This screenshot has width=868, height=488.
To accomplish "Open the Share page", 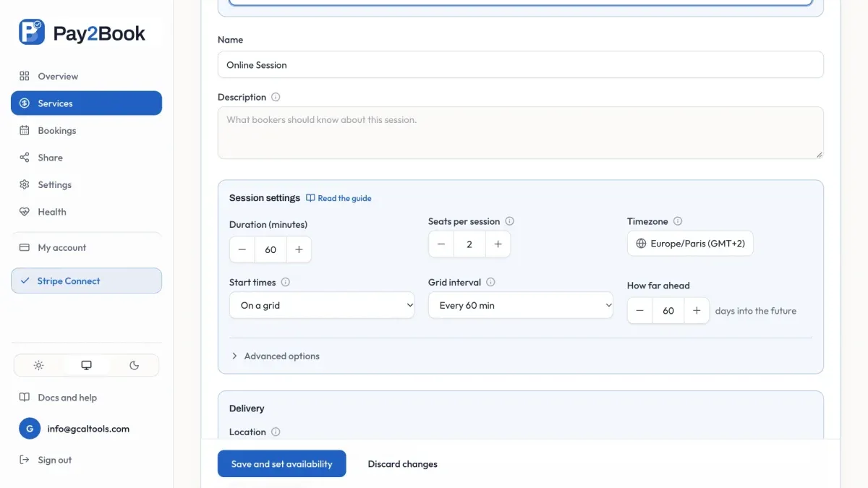I will click(x=86, y=158).
